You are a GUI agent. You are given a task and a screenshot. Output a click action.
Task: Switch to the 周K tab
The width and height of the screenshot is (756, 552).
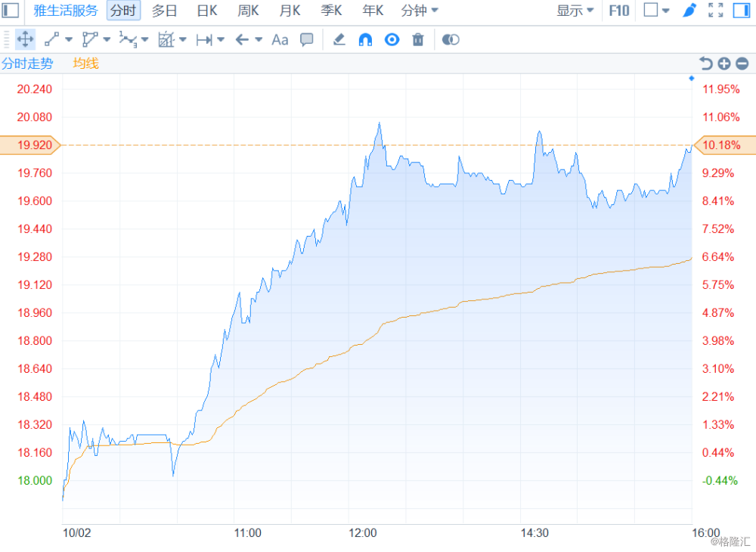248,11
